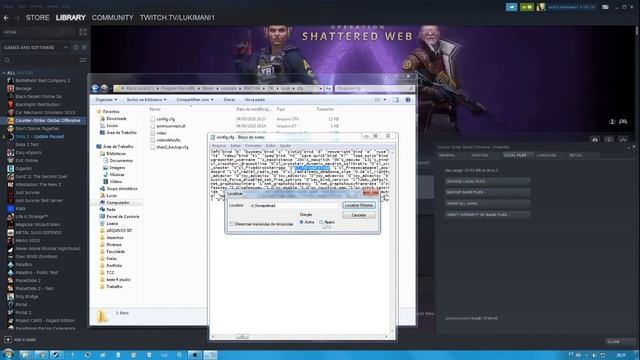The image size is (640, 360).
Task: Click the 'Nova pasta' Explorer button
Action: tap(255, 100)
